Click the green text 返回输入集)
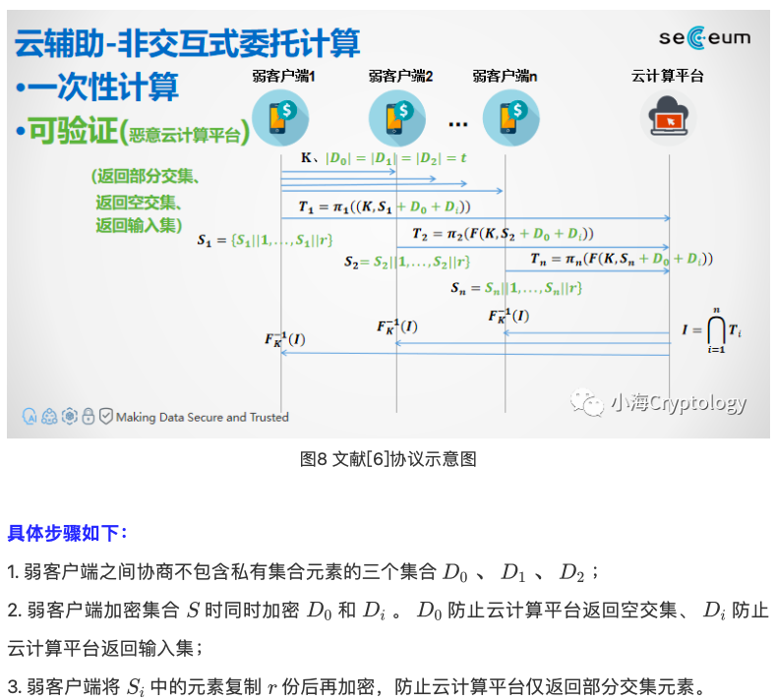 coord(139,225)
